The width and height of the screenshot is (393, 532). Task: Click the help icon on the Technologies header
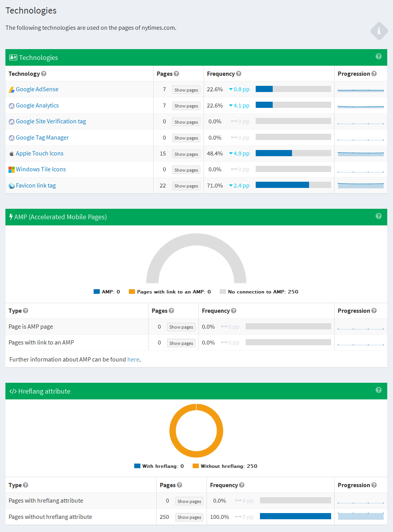point(378,57)
